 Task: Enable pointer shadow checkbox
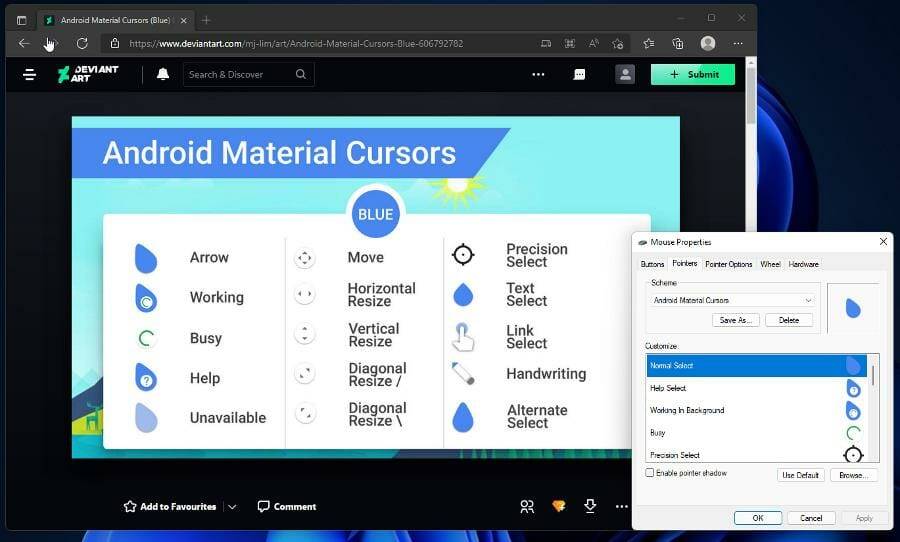pyautogui.click(x=650, y=473)
